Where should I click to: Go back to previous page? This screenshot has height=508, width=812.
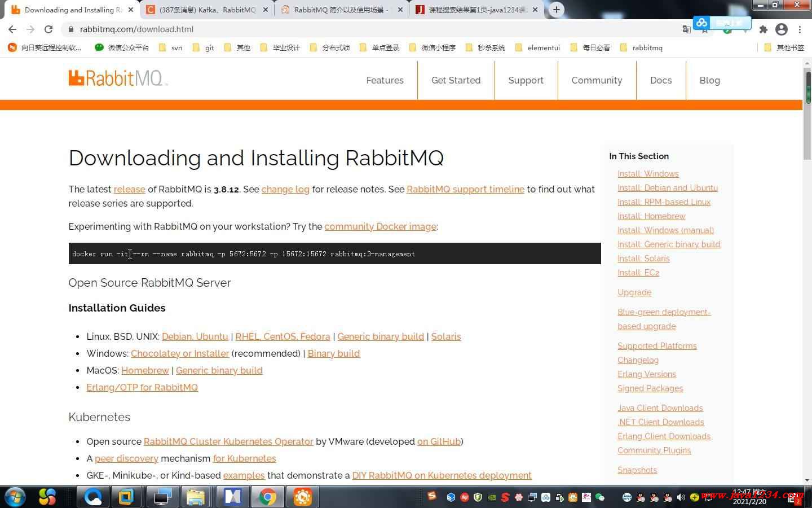coord(12,29)
